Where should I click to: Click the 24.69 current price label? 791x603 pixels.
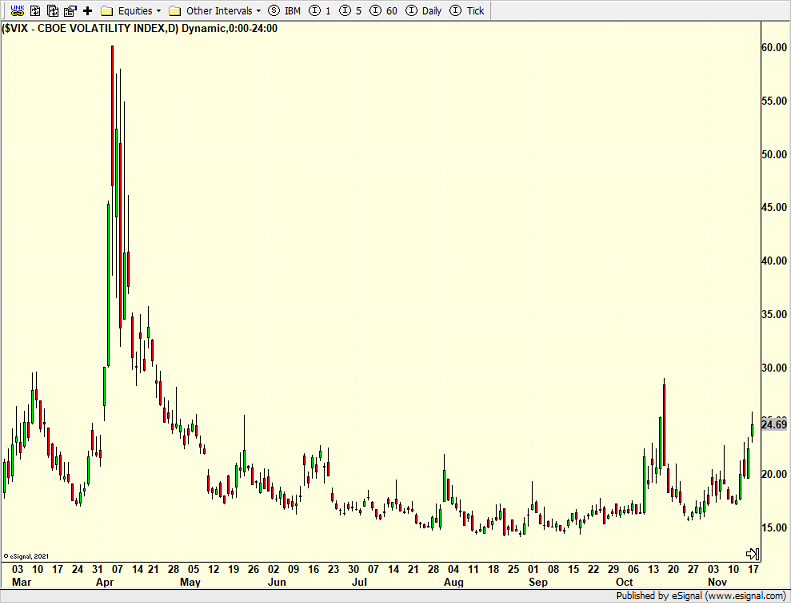click(774, 425)
